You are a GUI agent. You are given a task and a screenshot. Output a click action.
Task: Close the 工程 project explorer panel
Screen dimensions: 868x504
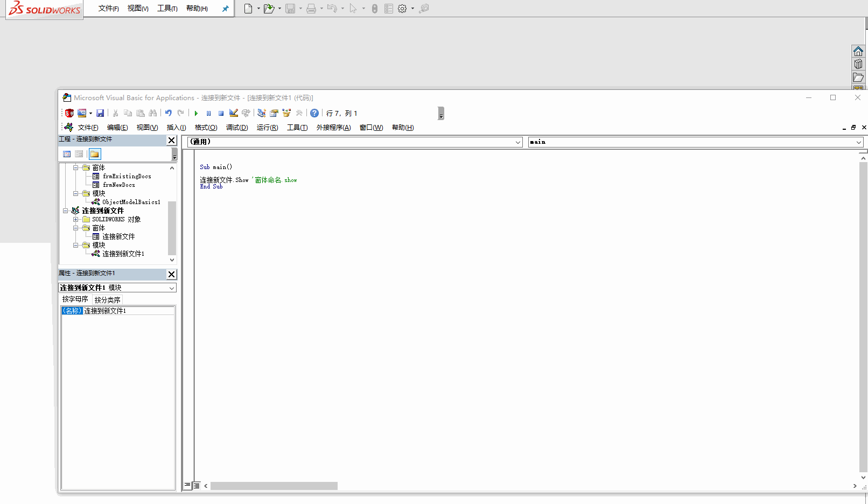tap(172, 140)
